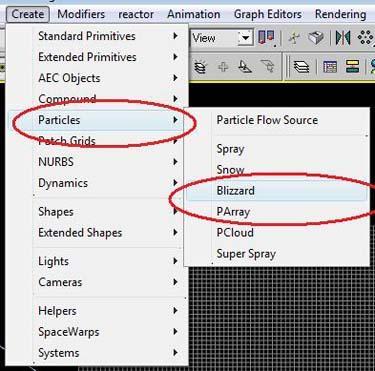This screenshot has width=375, height=371.
Task: Click the Use Pivot Point Center icon
Action: tap(266, 38)
